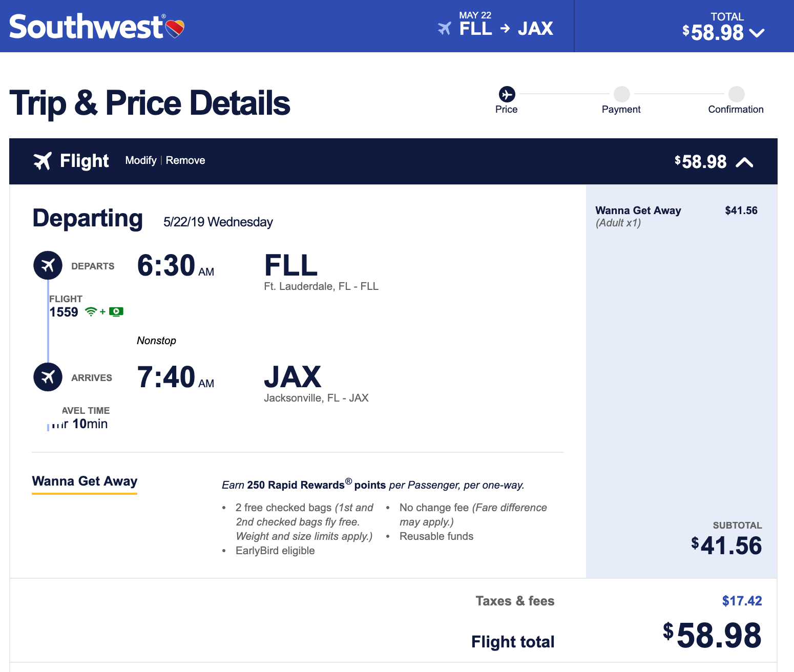Image resolution: width=794 pixels, height=672 pixels.
Task: Click the Confirmation step circle
Action: pos(736,94)
